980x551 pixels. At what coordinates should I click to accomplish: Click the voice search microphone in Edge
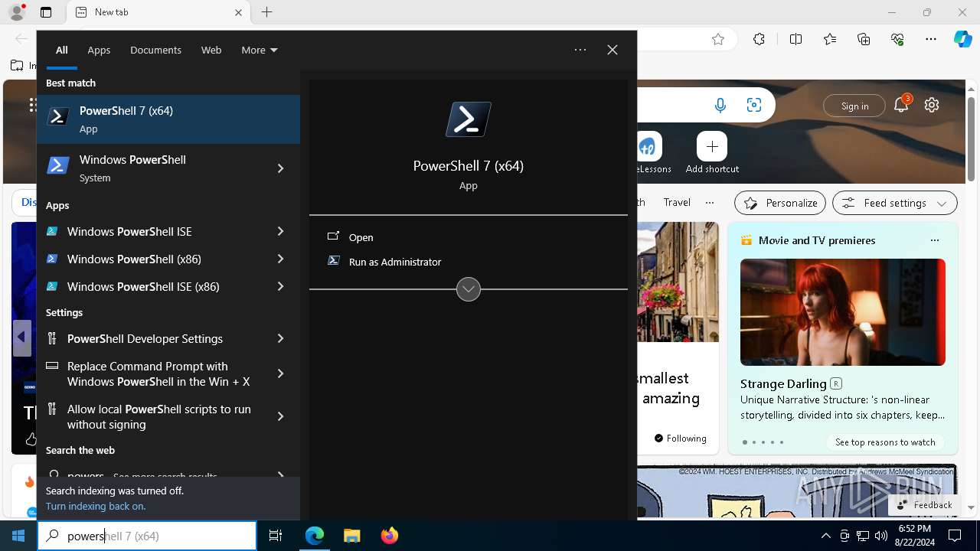click(x=720, y=106)
